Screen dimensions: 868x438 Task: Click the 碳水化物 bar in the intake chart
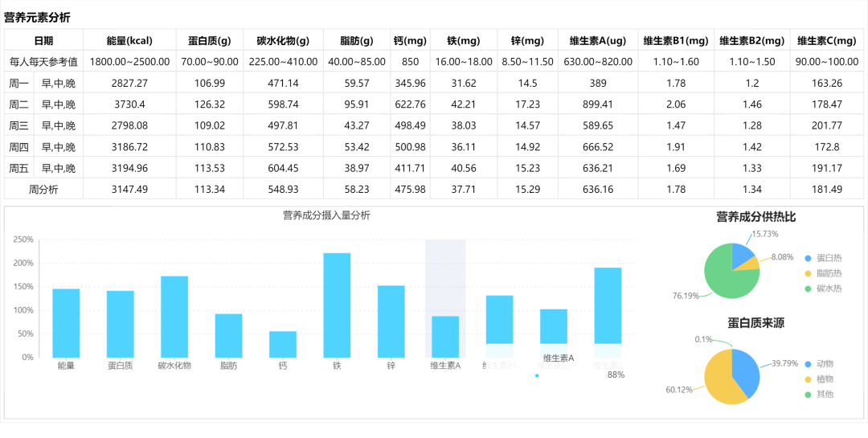pos(174,317)
